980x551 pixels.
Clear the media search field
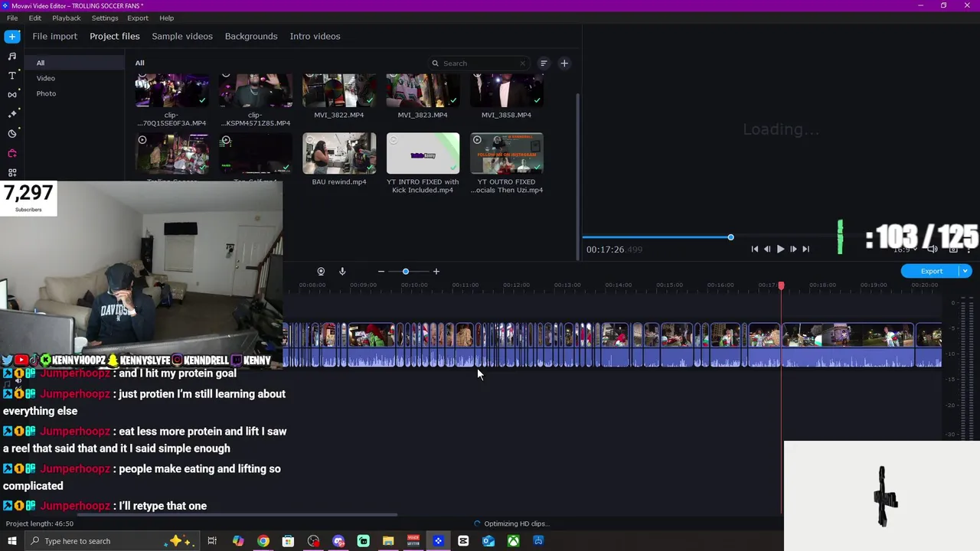click(x=523, y=64)
